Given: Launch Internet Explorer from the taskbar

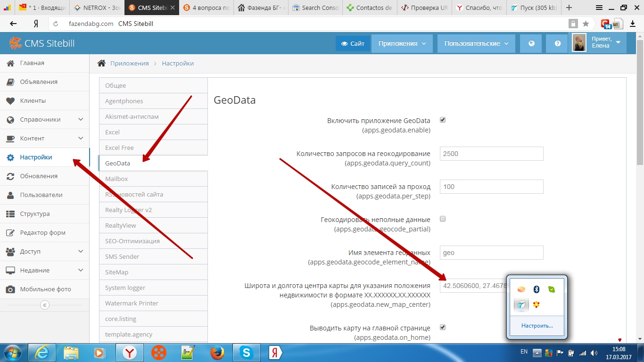Looking at the screenshot, I should (x=42, y=352).
